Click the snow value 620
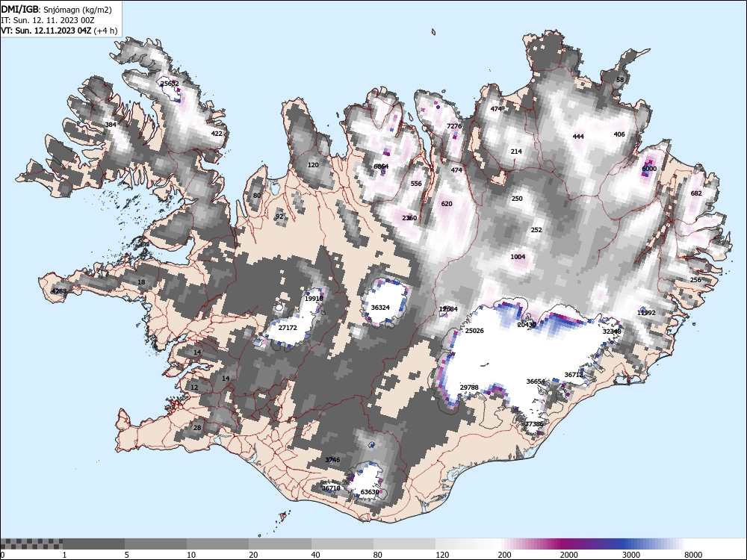747x560 pixels. pos(447,204)
